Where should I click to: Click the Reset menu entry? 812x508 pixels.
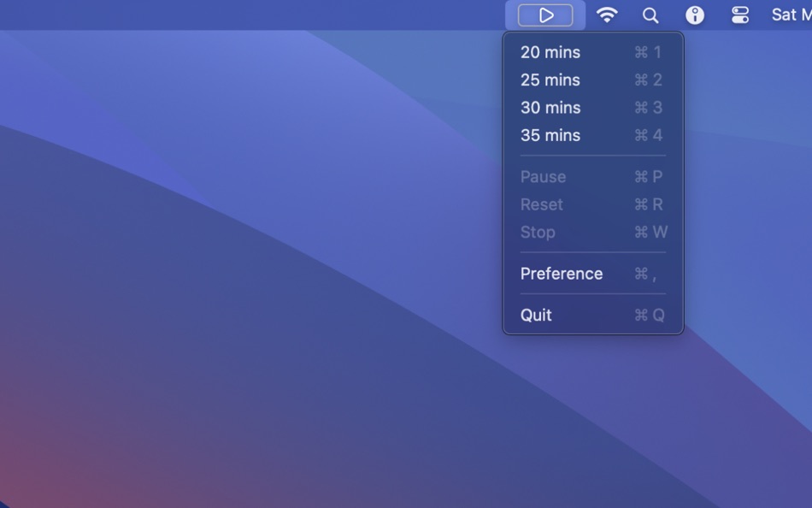(x=542, y=204)
